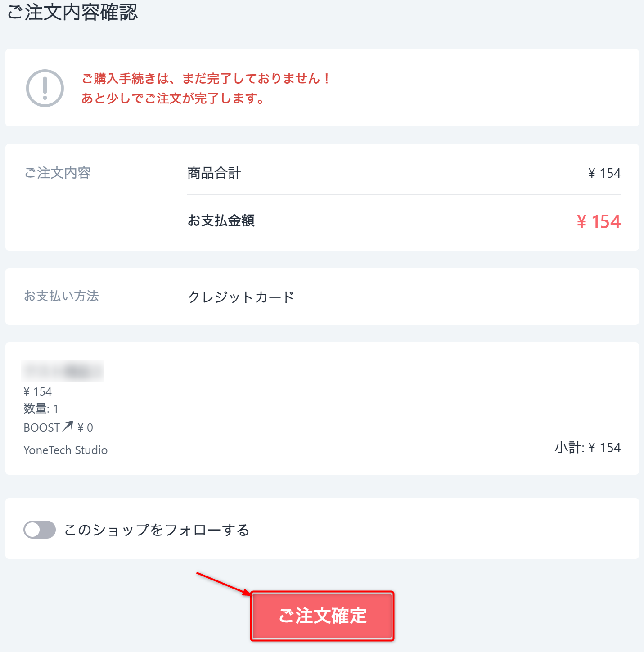Click the お支払金額 label
Screen dimensions: 644x652
pos(221,220)
